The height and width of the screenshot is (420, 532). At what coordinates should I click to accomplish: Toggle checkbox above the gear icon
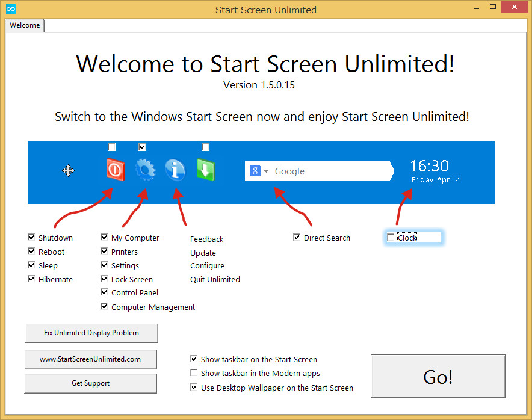pos(142,147)
